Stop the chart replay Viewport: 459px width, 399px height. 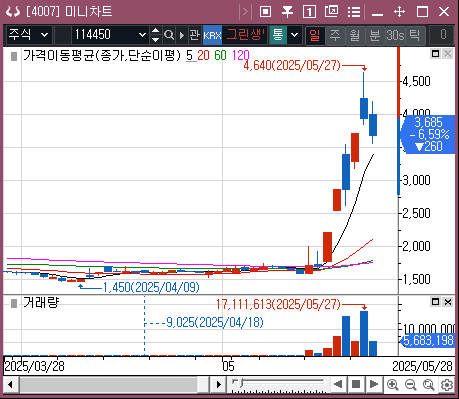coord(356,385)
